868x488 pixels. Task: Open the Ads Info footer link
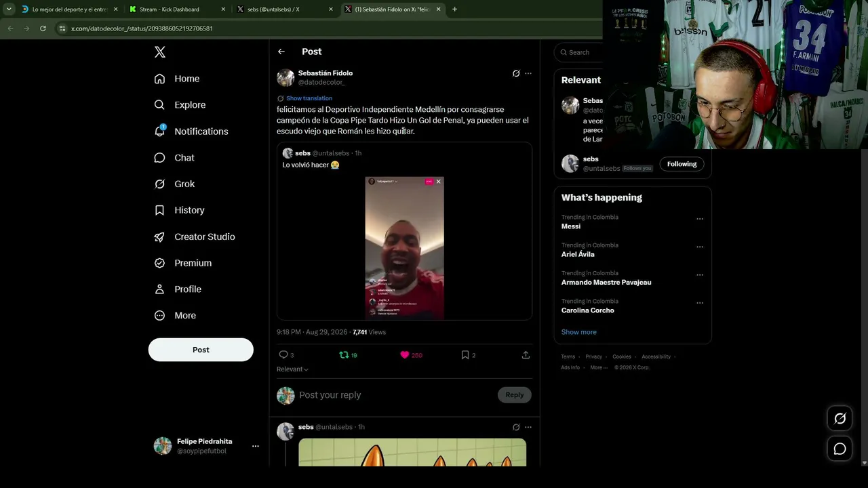(x=570, y=367)
